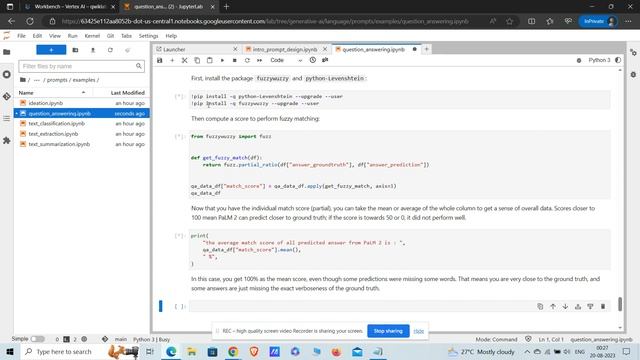Open the Extension Manager puzzle icon

[x=7, y=140]
